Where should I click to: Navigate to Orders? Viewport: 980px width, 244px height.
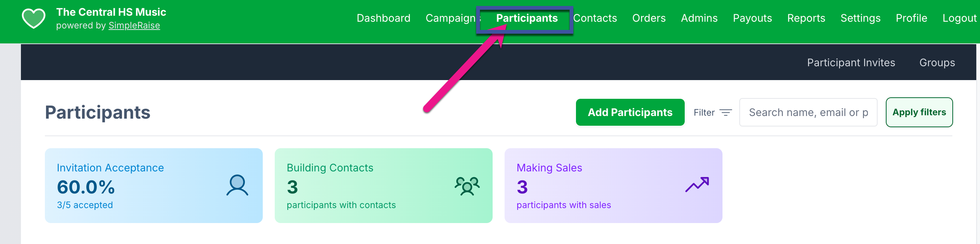coord(648,18)
